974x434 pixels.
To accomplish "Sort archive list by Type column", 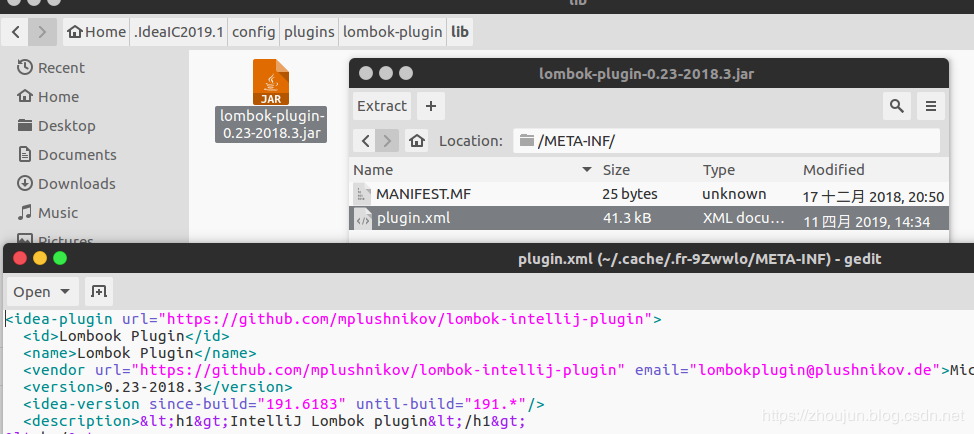I will click(749, 170).
